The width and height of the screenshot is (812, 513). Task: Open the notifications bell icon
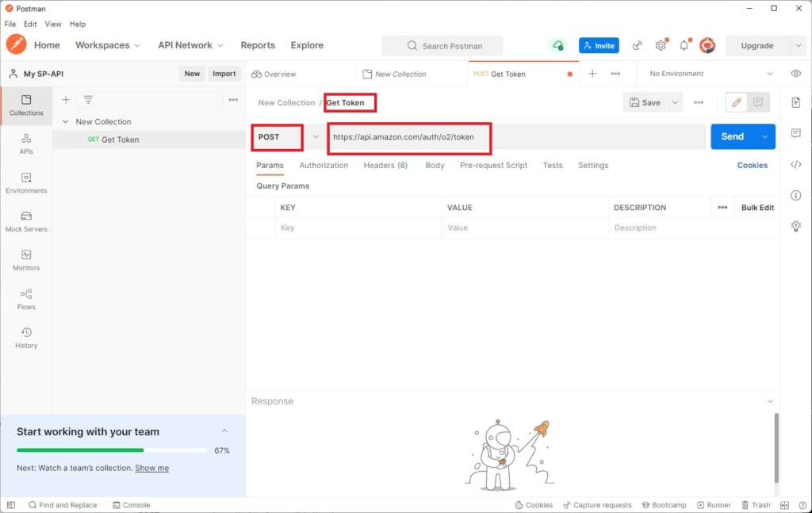[684, 45]
